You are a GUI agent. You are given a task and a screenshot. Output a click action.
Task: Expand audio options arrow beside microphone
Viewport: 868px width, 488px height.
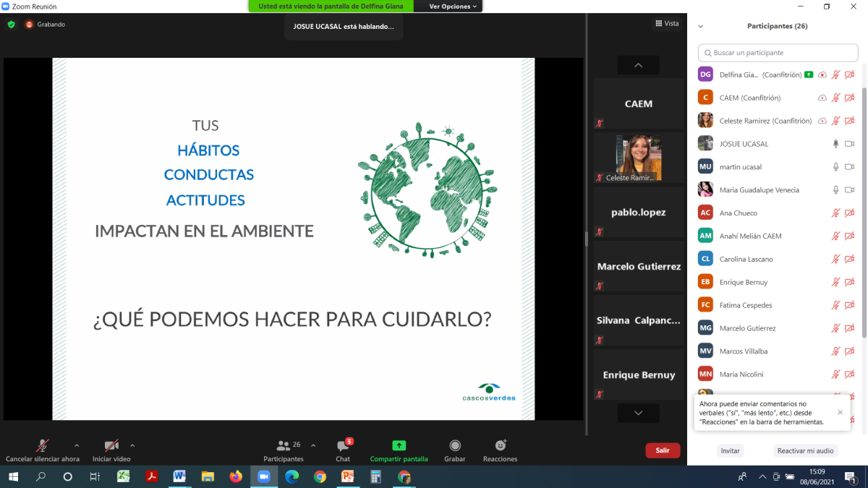[77, 445]
